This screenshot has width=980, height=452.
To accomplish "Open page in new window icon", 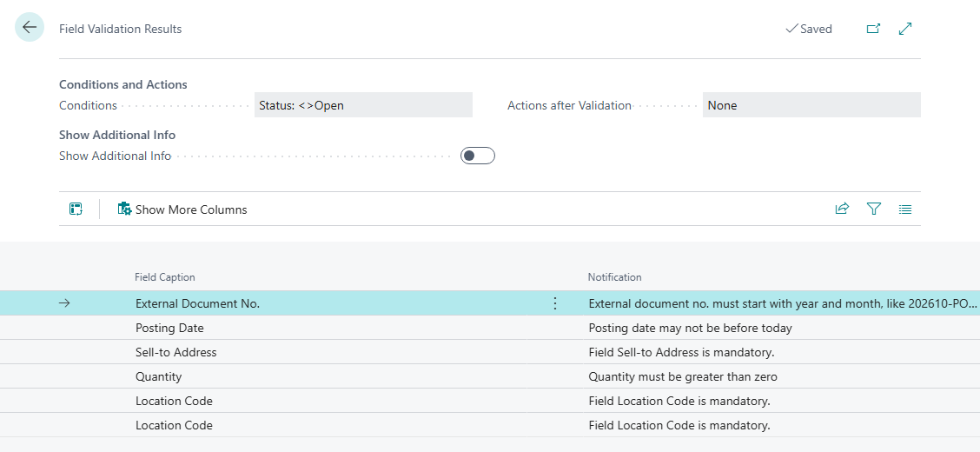I will [x=873, y=29].
